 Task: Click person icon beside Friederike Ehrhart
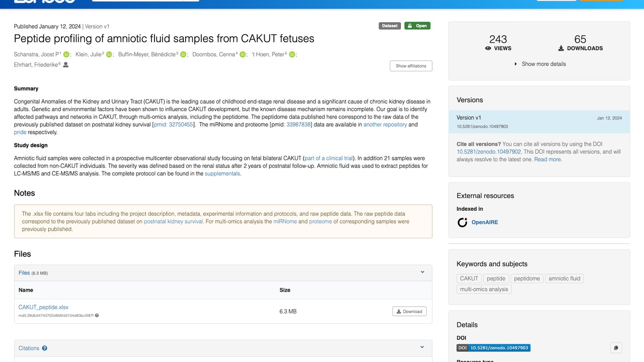(x=65, y=65)
